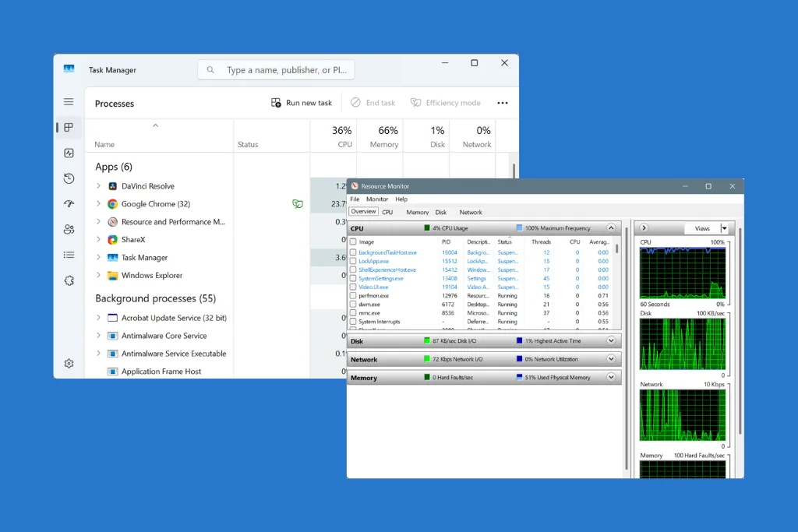
Task: Switch to the Memory tab in Resource Monitor
Action: pyautogui.click(x=418, y=212)
